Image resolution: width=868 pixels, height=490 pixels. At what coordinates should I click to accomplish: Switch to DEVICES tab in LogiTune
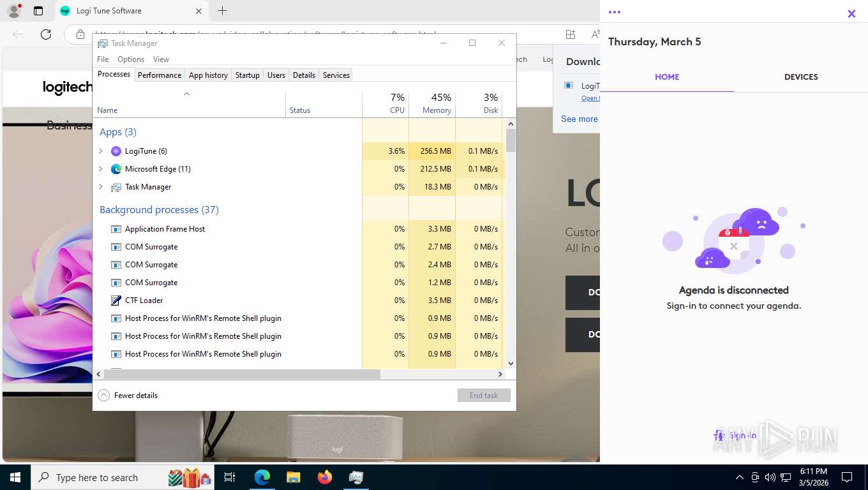[801, 77]
